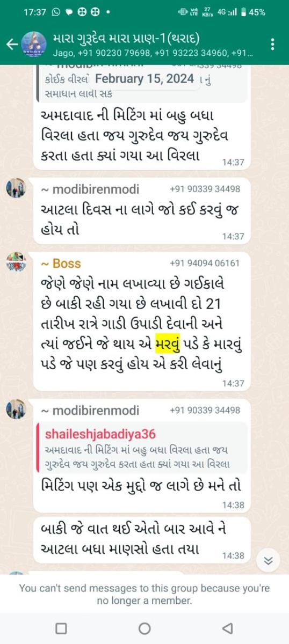Tap the Android recent apps square button
The height and width of the screenshot is (644, 289).
61,628
